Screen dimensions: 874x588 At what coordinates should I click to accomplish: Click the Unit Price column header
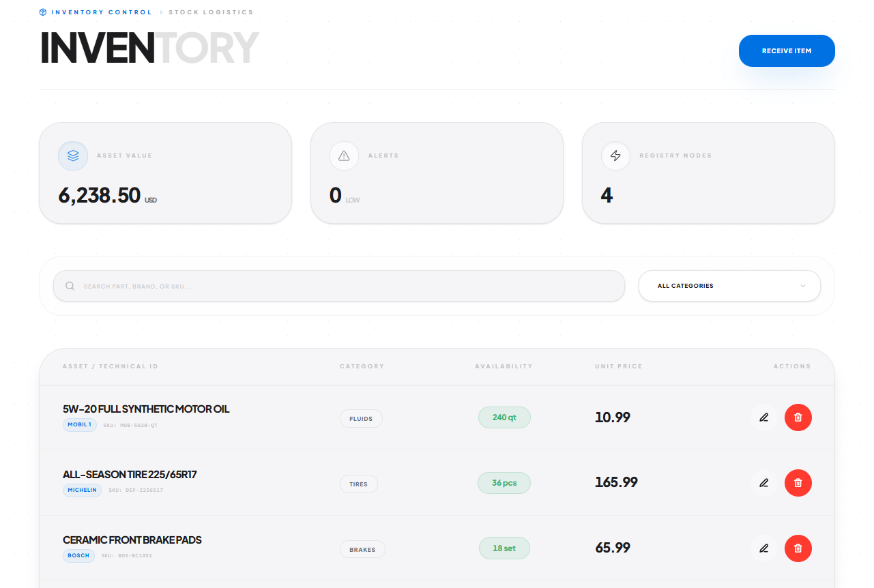(x=619, y=366)
